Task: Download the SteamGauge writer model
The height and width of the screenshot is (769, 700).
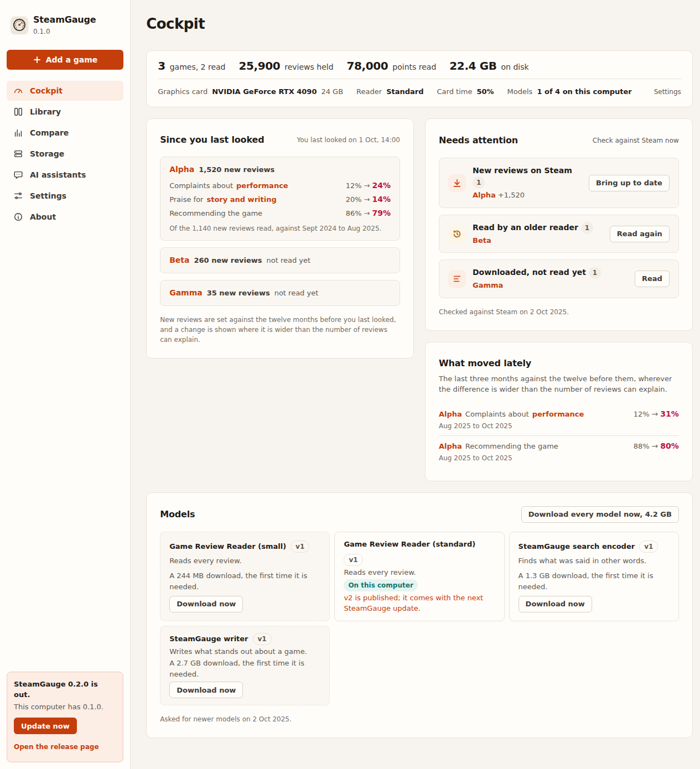Action: (206, 690)
